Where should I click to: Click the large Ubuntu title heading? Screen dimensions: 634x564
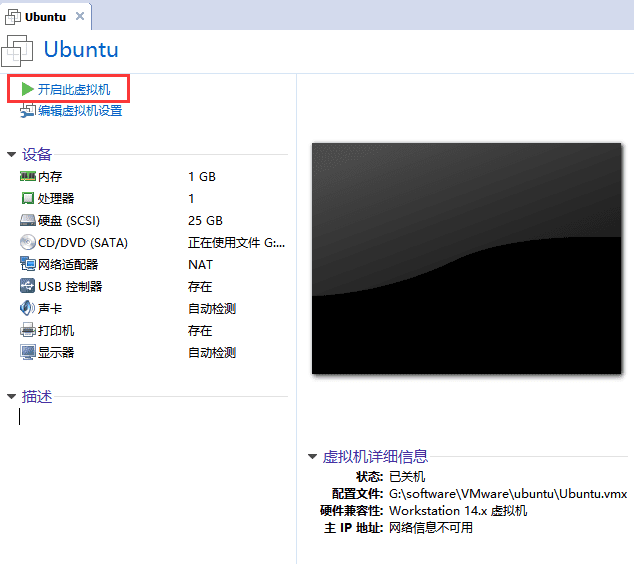point(81,50)
